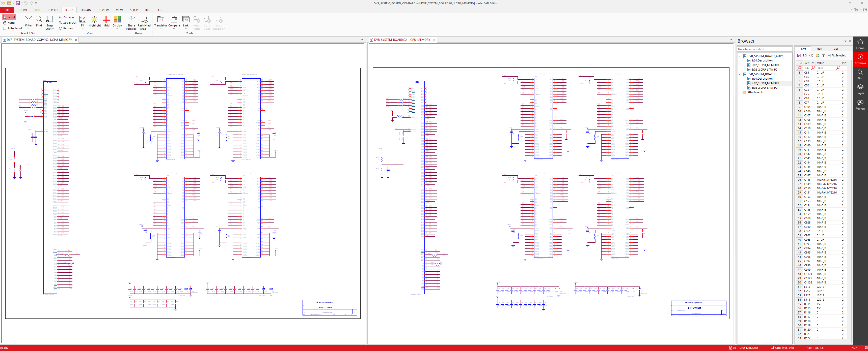Expand the Grid dropdown arrow

coord(106,29)
